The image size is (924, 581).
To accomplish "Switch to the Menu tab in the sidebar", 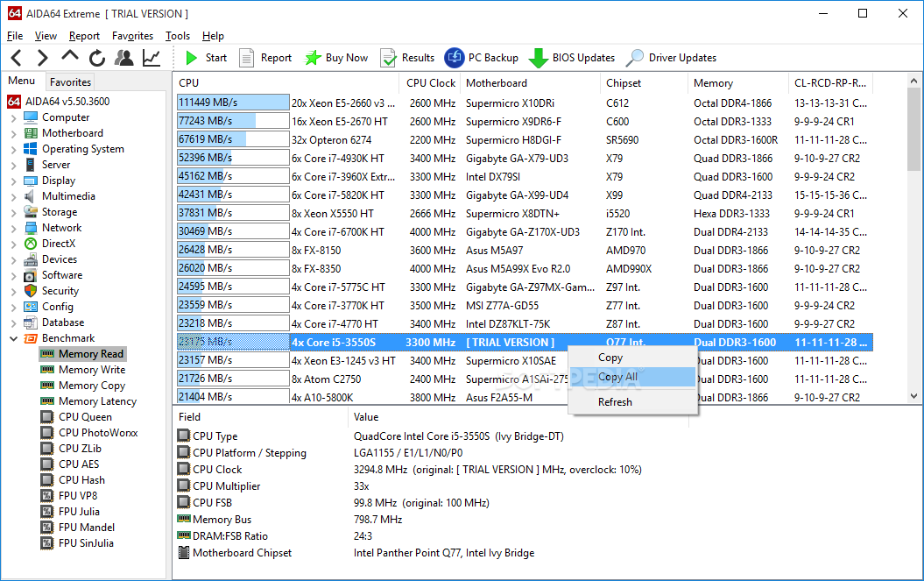I will pos(22,81).
